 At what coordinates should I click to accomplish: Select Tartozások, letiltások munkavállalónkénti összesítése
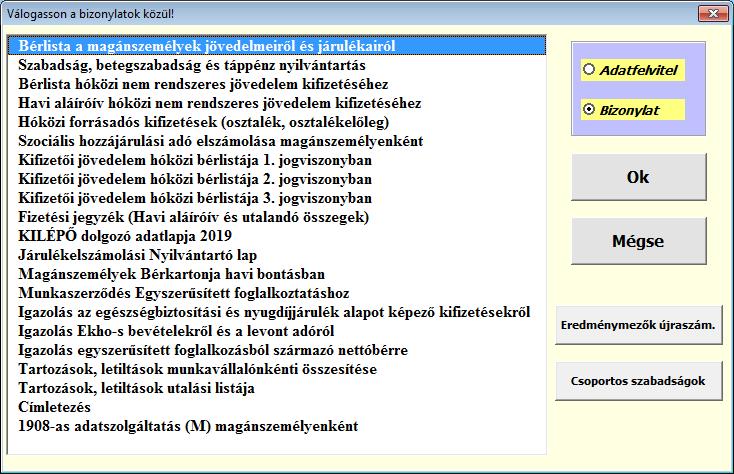277,369
